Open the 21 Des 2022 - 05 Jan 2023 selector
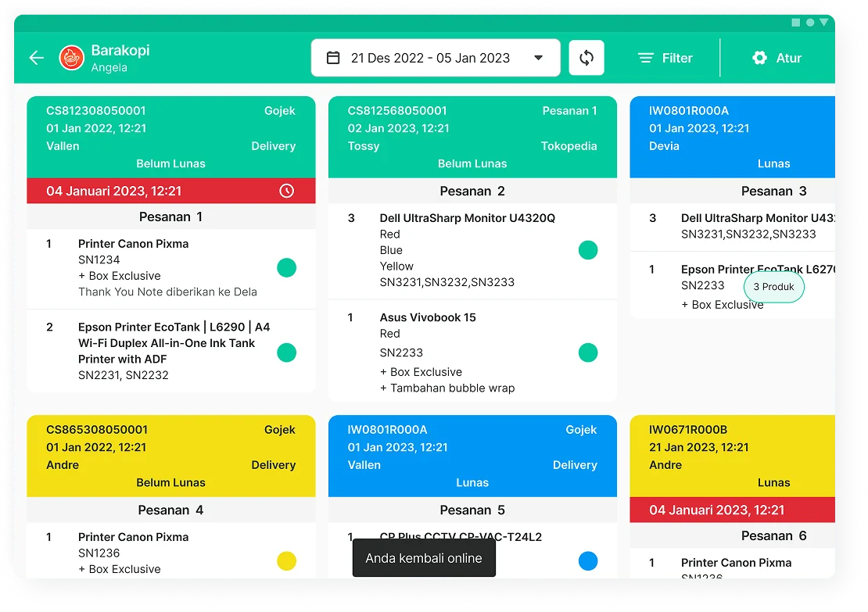The height and width of the screenshot is (612, 868). point(429,58)
